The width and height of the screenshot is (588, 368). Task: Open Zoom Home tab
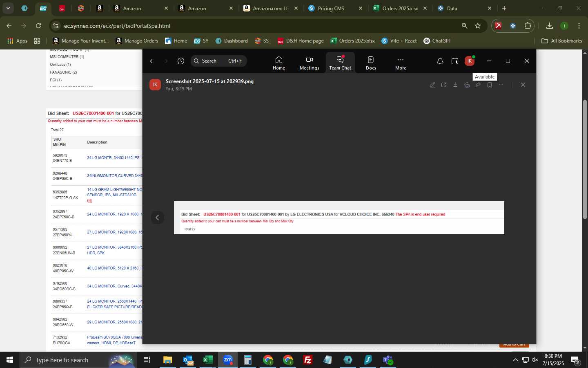(279, 63)
